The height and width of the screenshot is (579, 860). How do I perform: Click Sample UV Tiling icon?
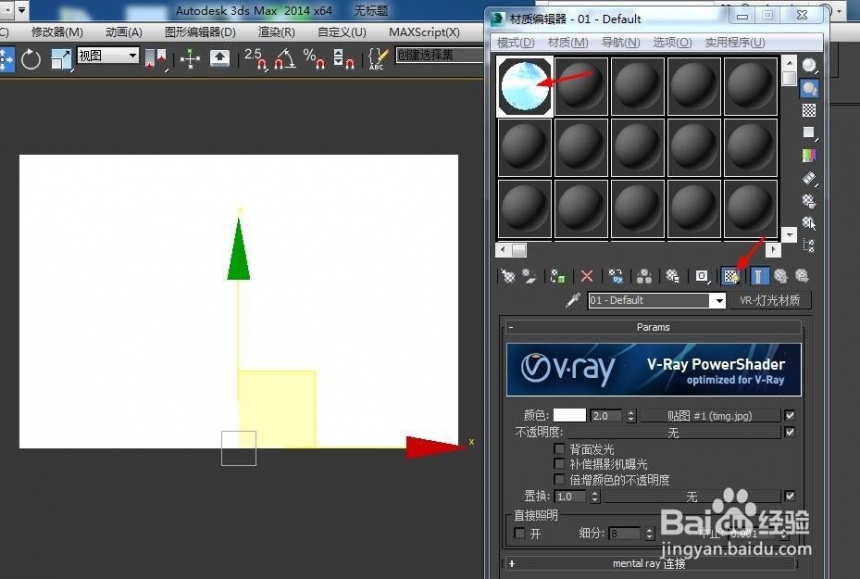pos(809,133)
